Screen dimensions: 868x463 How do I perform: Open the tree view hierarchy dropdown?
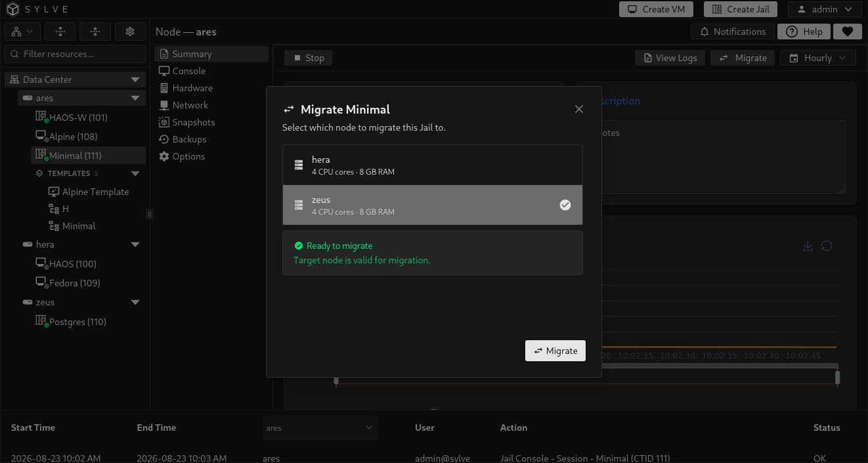point(23,32)
